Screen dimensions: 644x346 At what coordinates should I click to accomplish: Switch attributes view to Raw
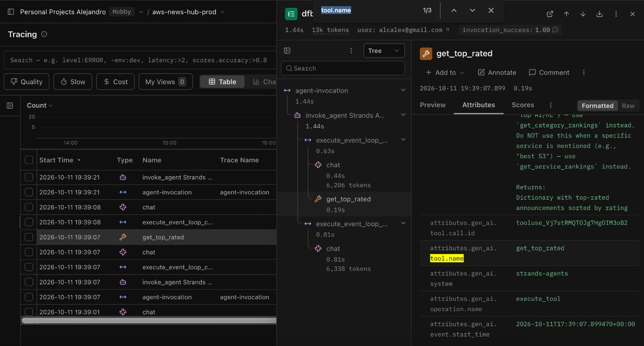tap(628, 106)
